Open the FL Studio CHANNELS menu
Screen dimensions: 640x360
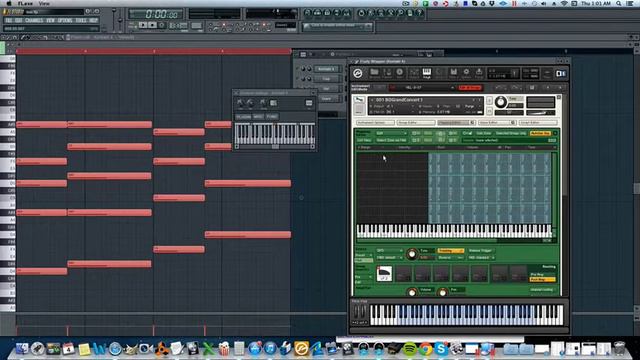click(x=34, y=20)
